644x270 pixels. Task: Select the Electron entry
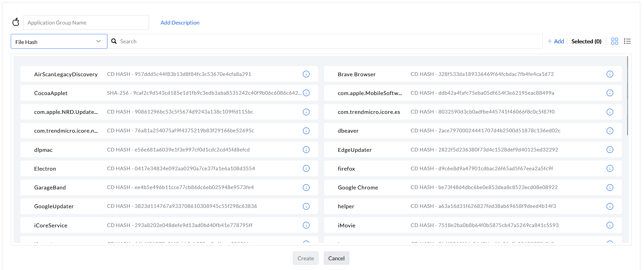click(x=169, y=169)
